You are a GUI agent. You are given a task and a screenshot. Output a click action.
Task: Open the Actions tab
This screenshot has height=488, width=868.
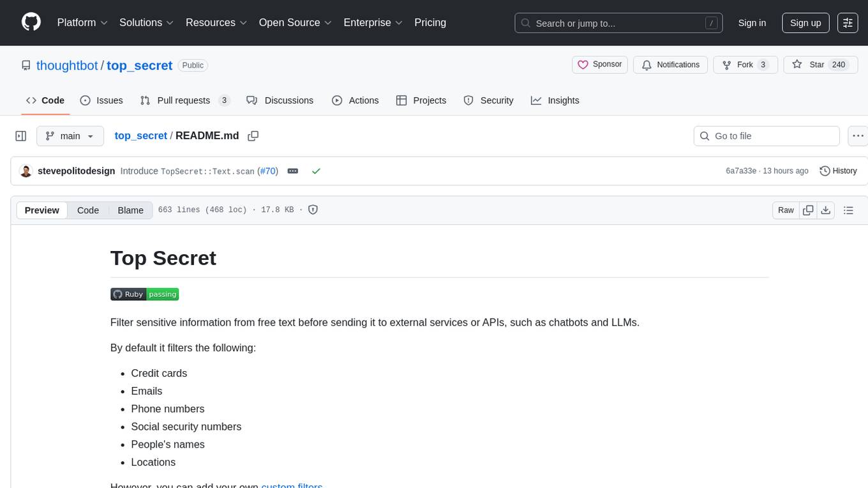tap(355, 100)
